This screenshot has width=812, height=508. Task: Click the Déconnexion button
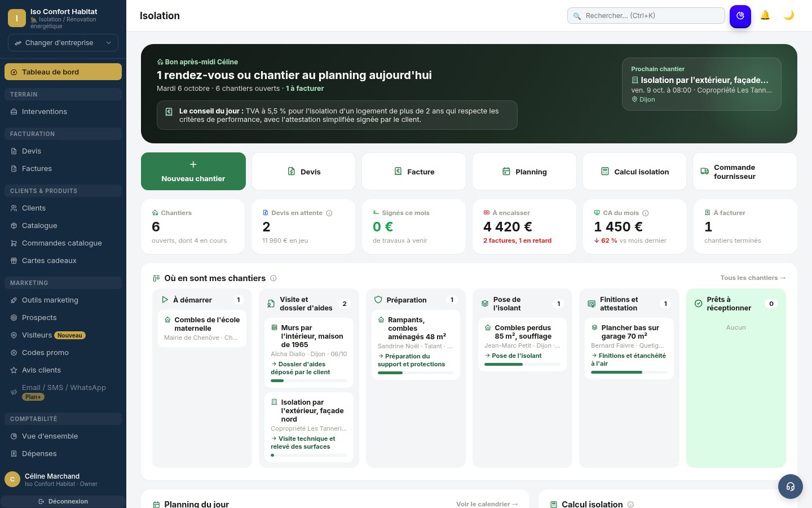[63, 501]
